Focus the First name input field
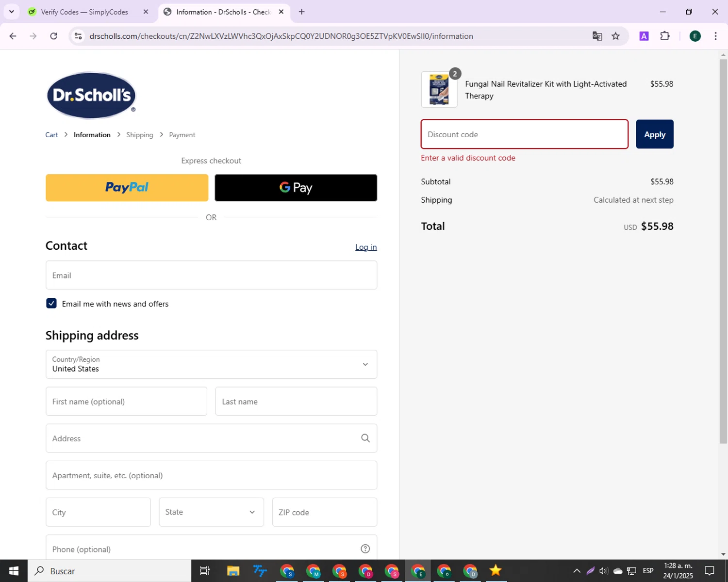This screenshot has height=582, width=728. tap(126, 402)
